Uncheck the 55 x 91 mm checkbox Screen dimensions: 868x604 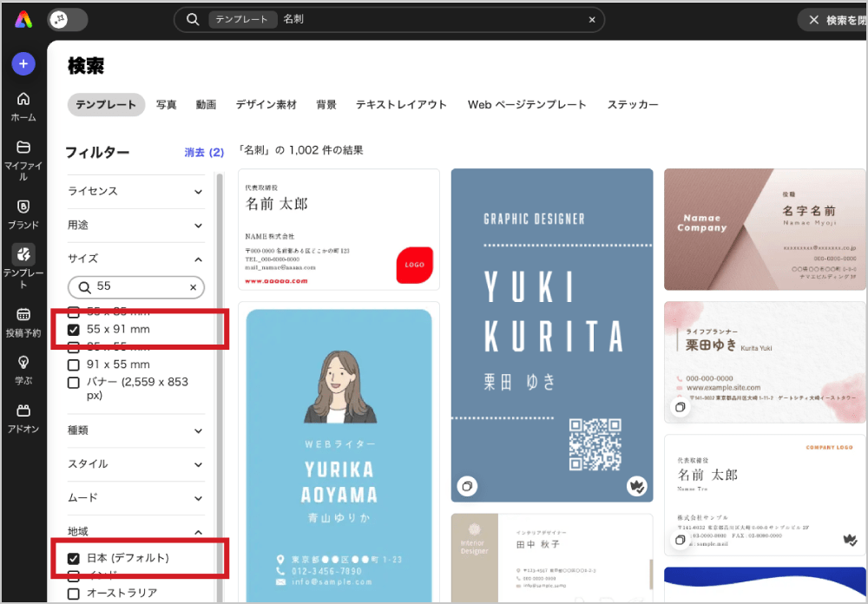pos(74,330)
